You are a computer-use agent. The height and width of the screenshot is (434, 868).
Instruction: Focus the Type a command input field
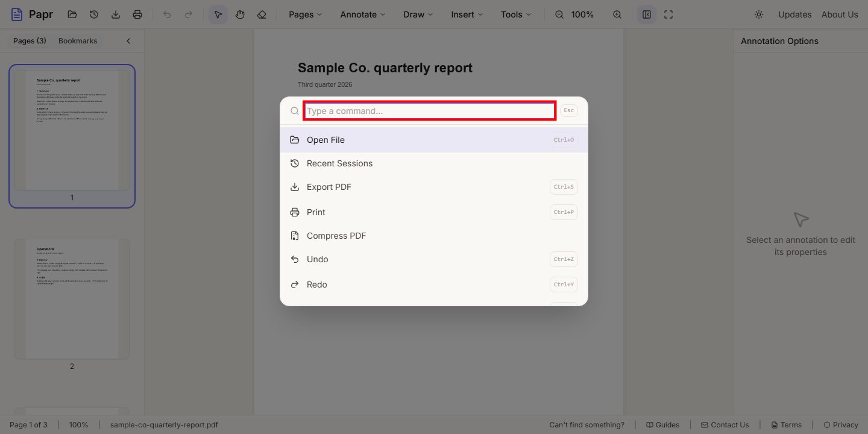429,111
